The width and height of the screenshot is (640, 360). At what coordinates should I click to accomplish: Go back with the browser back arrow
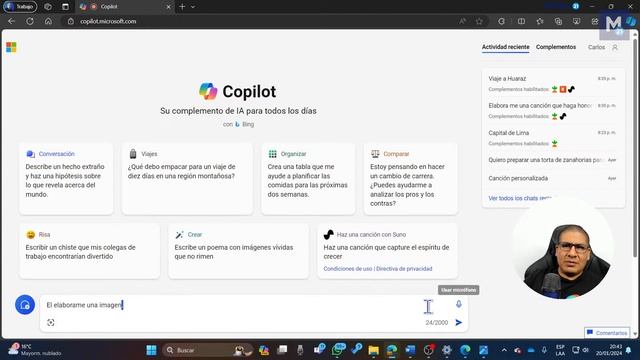[11, 21]
